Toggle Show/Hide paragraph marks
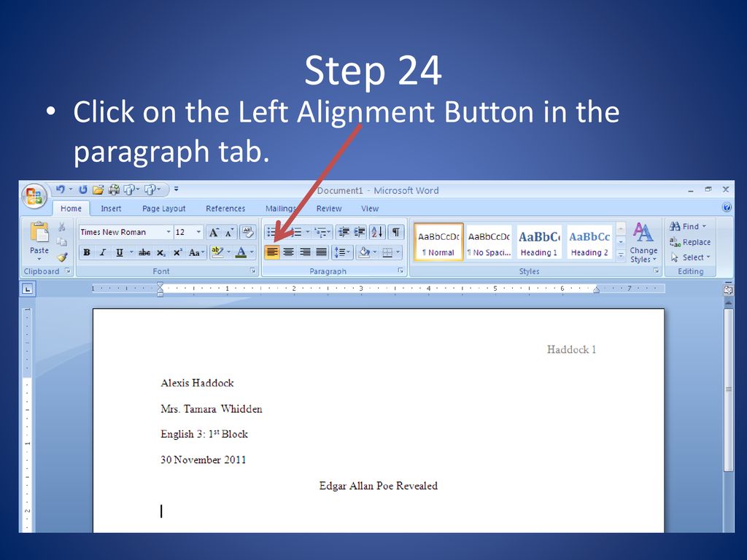The image size is (747, 560). point(396,232)
